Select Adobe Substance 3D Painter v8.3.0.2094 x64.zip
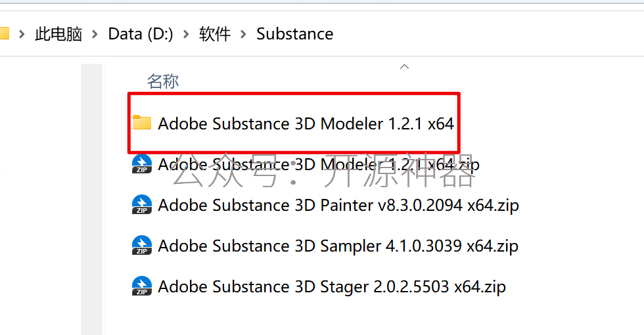 (338, 205)
